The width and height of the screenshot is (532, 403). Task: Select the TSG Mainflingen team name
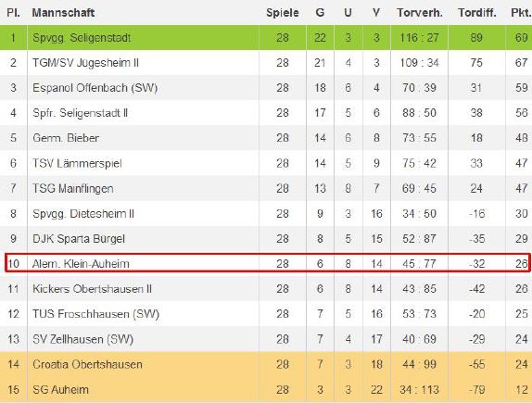coord(73,188)
